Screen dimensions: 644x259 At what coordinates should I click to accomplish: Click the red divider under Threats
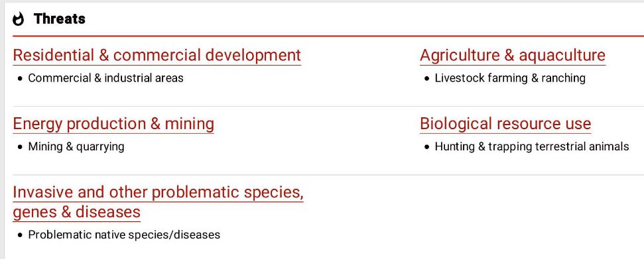pos(328,36)
